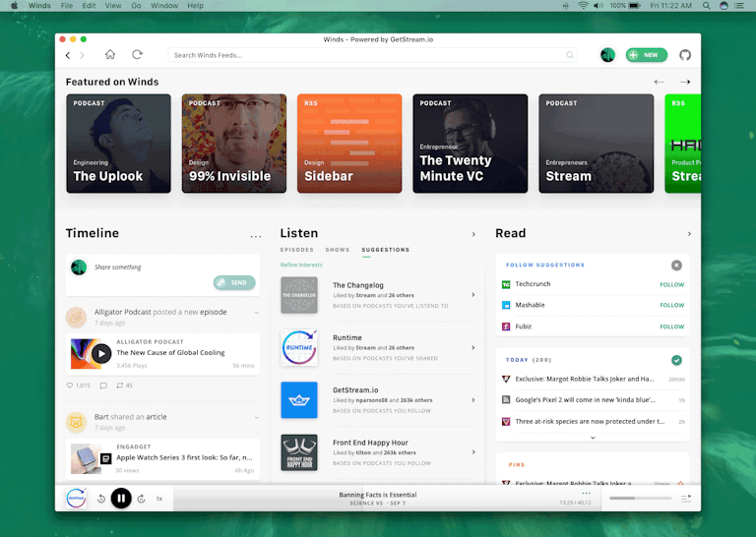Follow Techcrunch
The image size is (756, 537).
click(x=671, y=284)
